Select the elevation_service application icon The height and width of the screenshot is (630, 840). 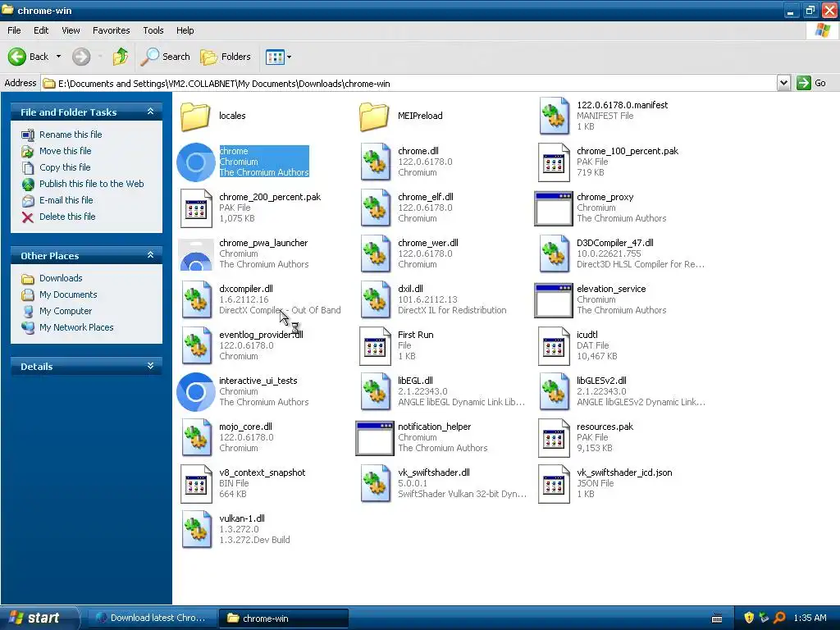(554, 300)
